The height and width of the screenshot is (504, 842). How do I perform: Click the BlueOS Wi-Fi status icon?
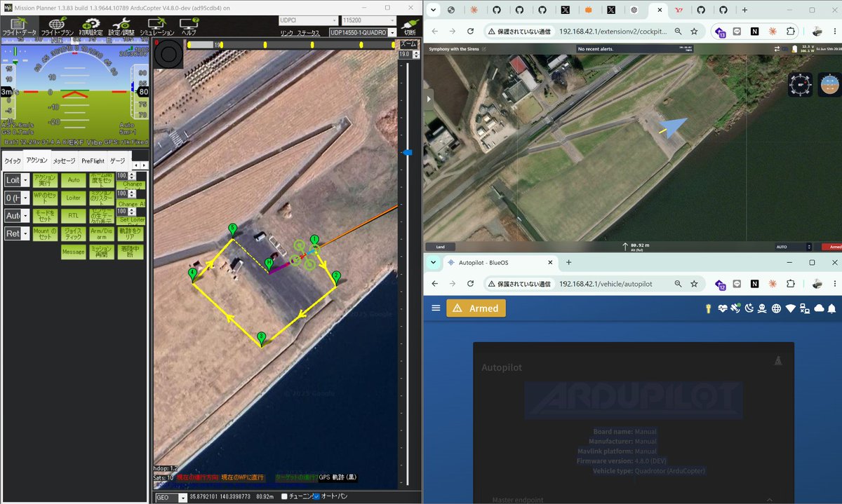[x=790, y=308]
